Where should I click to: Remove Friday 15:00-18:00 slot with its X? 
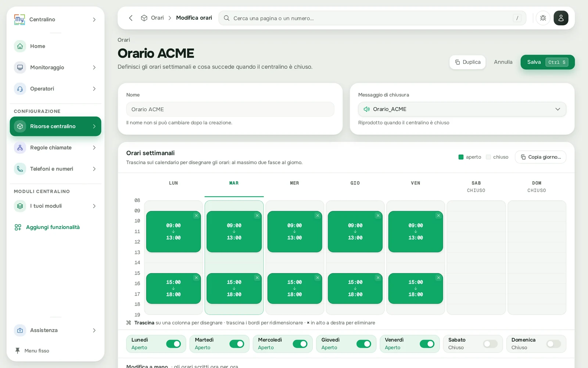point(438,278)
